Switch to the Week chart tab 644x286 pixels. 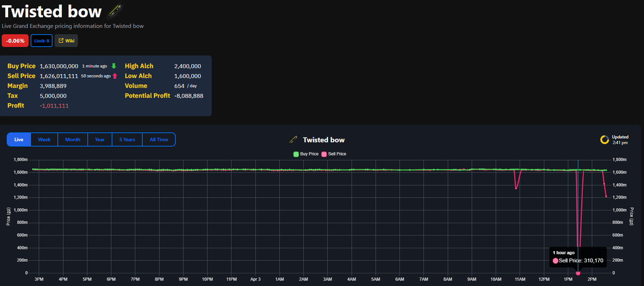coord(44,140)
